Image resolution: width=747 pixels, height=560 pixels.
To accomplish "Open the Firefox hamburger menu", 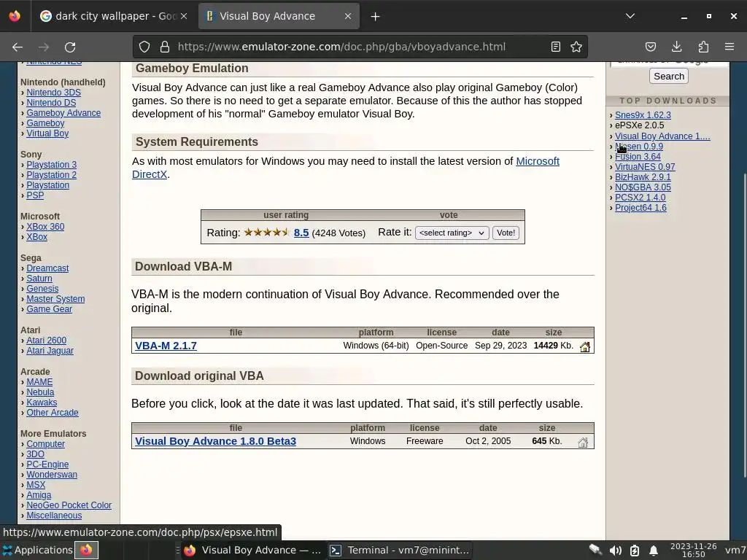I will point(729,47).
